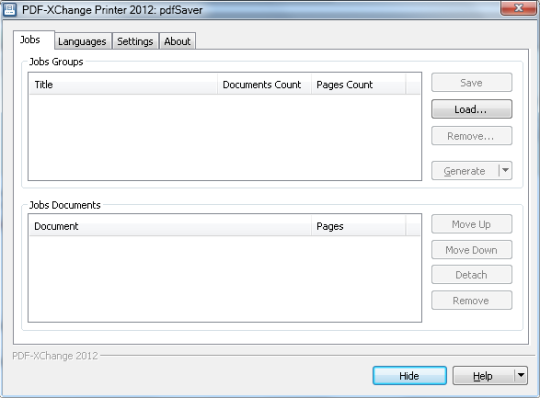Screen dimensions: 540x398
Task: Click the Detach button
Action: (x=471, y=275)
